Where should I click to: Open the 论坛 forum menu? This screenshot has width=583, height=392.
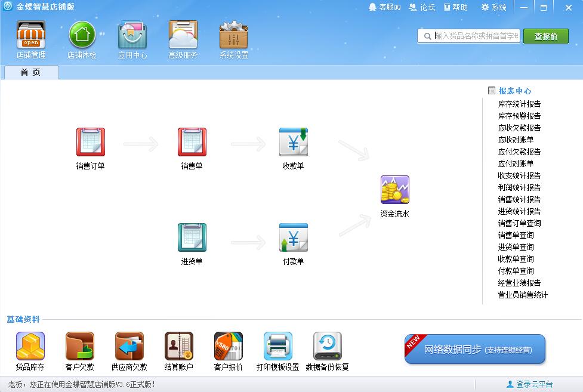(422, 7)
